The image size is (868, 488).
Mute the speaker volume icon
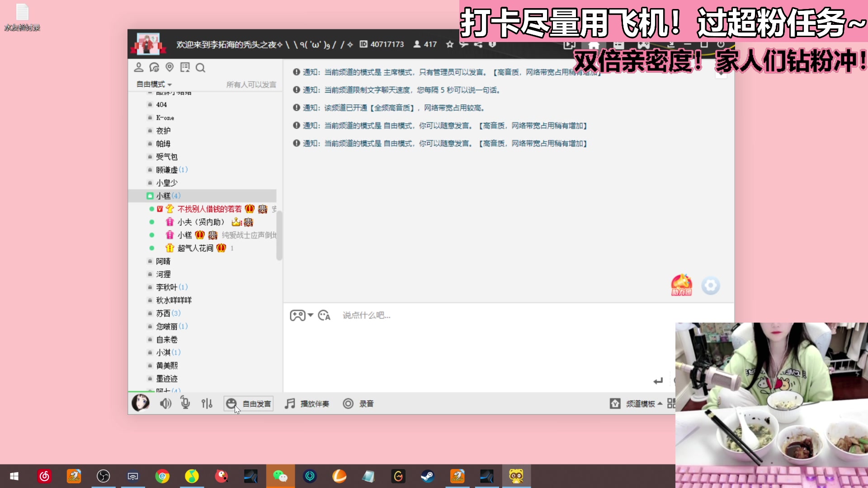tap(165, 403)
